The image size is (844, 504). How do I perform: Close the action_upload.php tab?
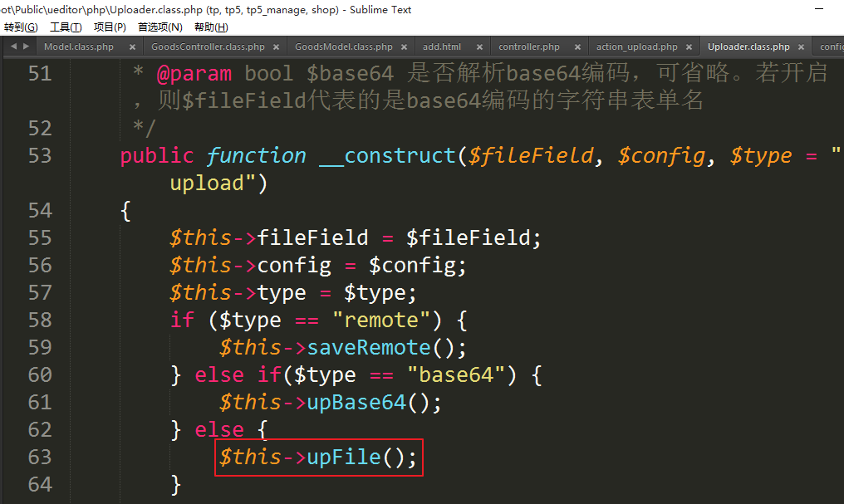(689, 47)
